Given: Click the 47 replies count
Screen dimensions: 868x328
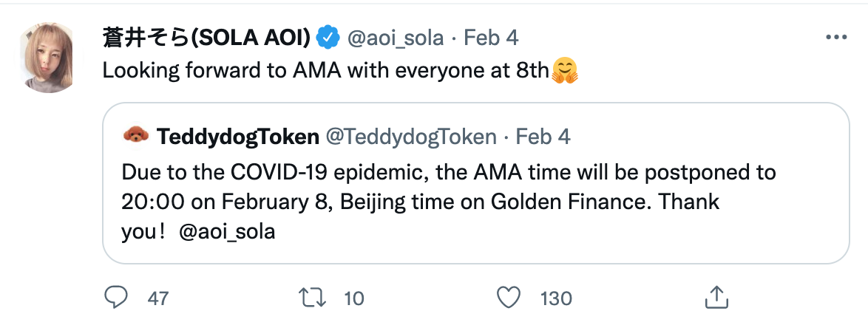Looking at the screenshot, I should pyautogui.click(x=158, y=298).
